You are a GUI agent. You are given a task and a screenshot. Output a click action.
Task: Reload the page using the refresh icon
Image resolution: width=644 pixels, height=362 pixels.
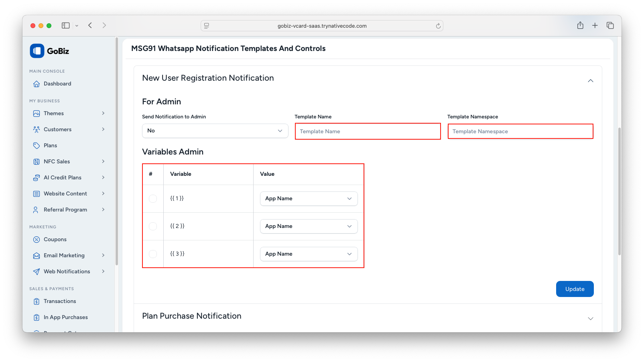point(438,26)
